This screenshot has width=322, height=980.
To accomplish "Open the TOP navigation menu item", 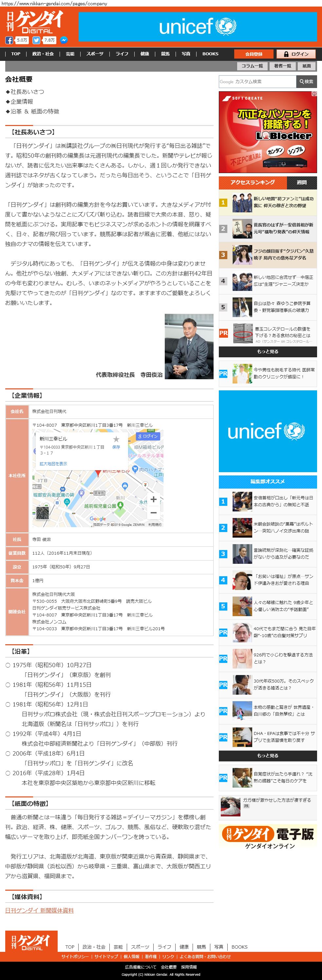I will 16,54.
